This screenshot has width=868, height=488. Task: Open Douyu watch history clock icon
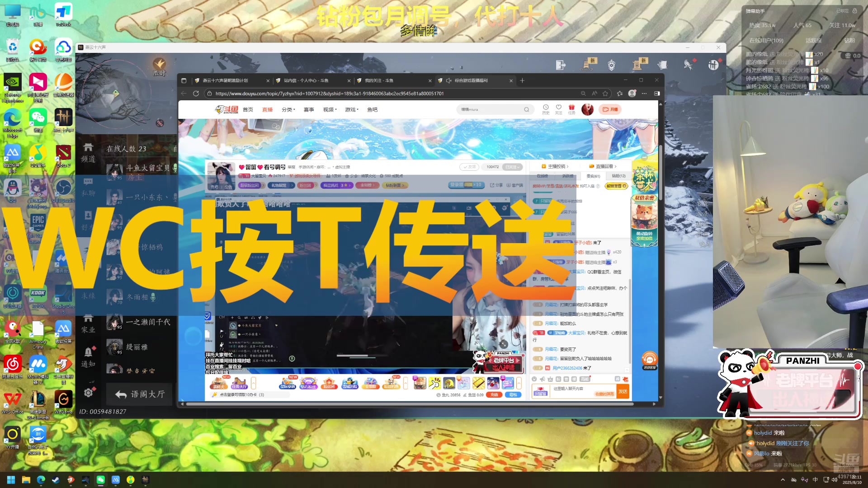point(546,109)
